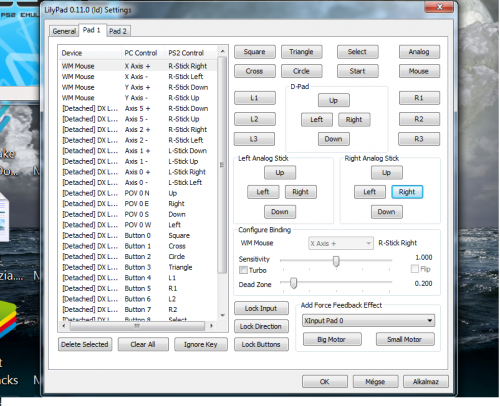Bind the L2 button
Image resolution: width=500 pixels, height=406 pixels.
pos(255,119)
